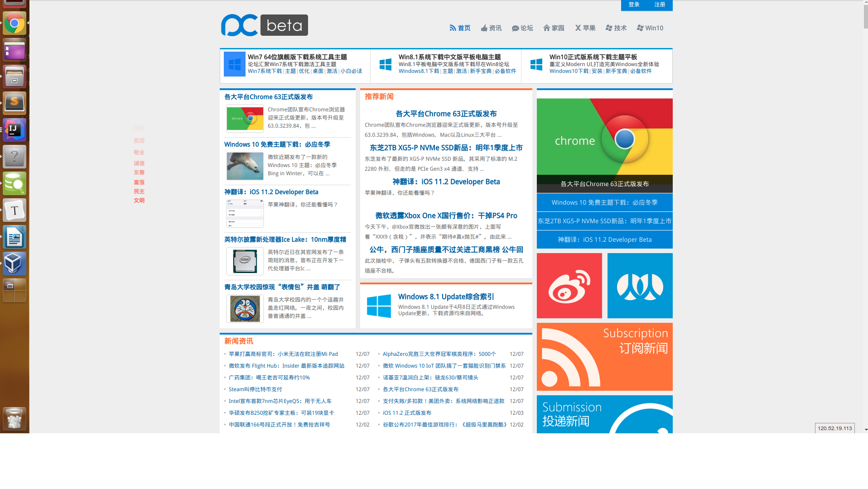This screenshot has width=868, height=489.
Task: Click the blue Windows logo beside Win7 themes
Action: tap(235, 64)
